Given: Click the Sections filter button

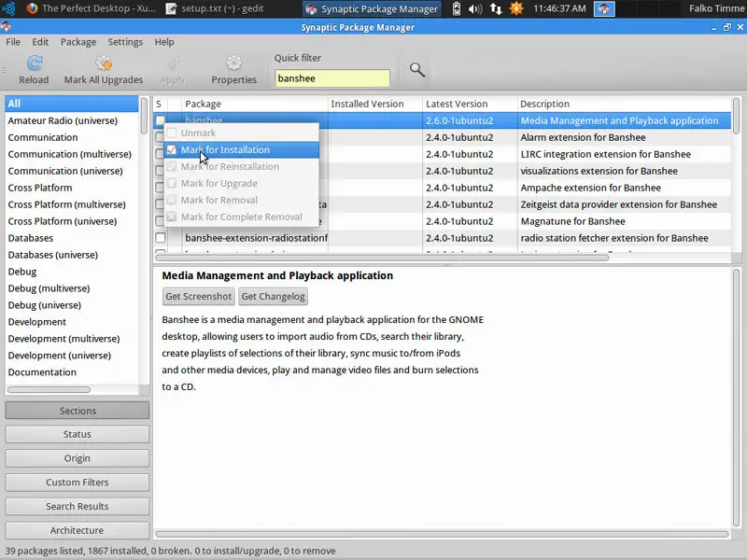Looking at the screenshot, I should [78, 411].
